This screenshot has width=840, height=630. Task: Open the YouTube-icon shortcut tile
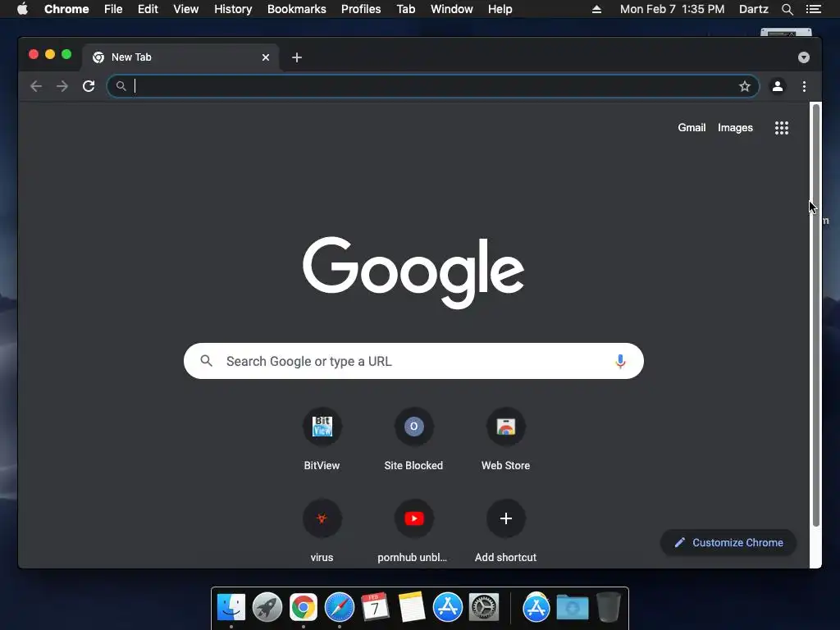pyautogui.click(x=413, y=531)
